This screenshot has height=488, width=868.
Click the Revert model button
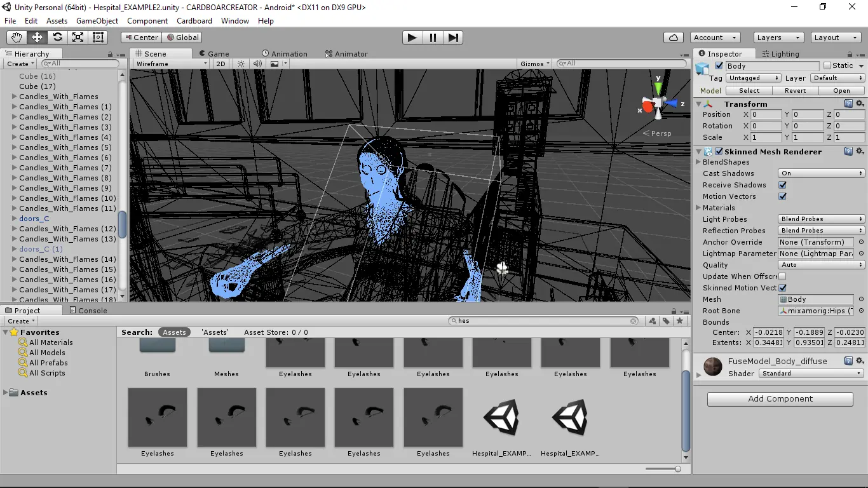(795, 91)
